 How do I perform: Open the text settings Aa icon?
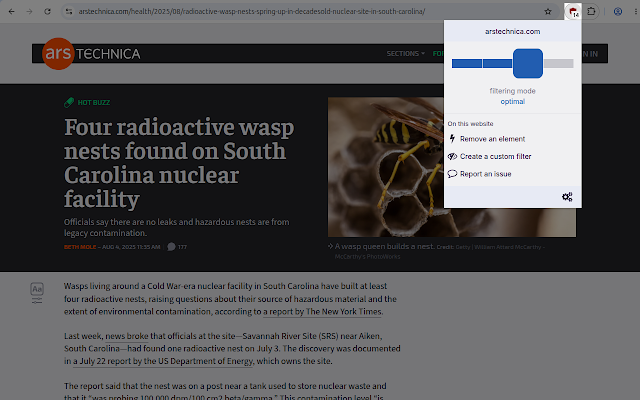(x=37, y=289)
